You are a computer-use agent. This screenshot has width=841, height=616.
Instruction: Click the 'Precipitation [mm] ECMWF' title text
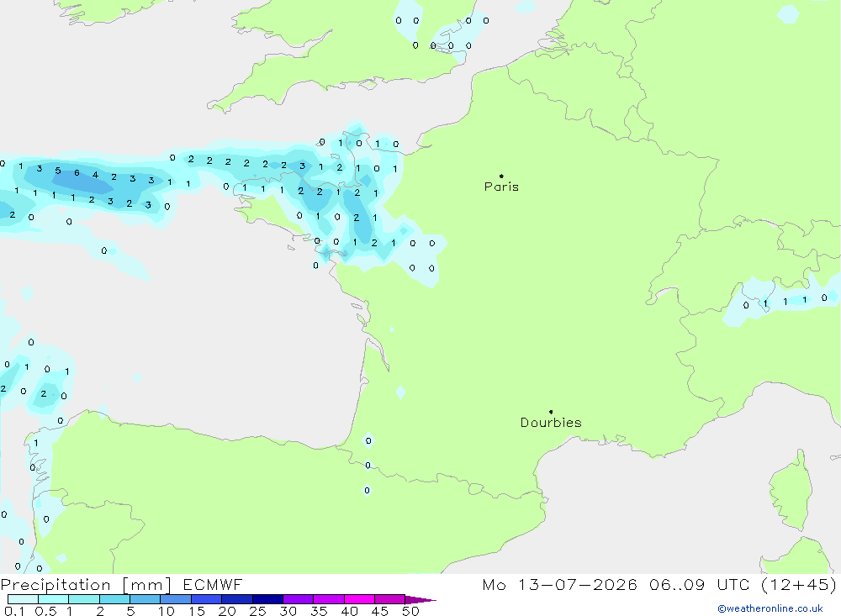pos(121,585)
